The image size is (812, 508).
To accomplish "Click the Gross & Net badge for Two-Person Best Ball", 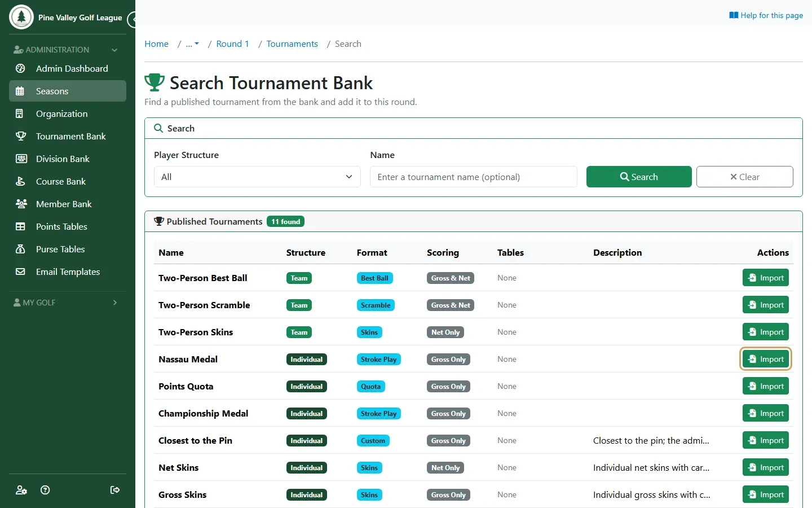I will point(451,278).
